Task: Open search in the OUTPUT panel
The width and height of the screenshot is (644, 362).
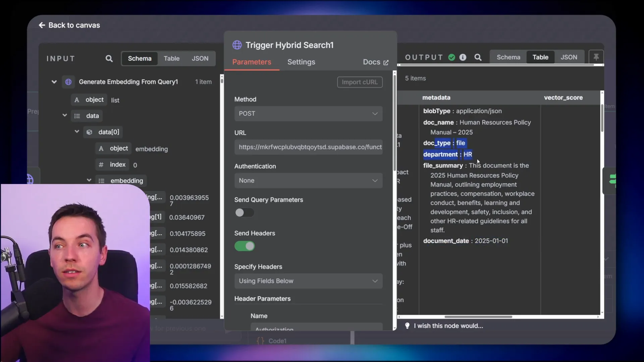Action: [478, 57]
